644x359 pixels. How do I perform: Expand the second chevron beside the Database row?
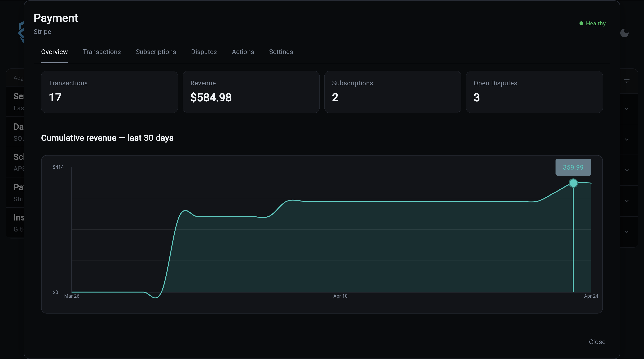[x=626, y=139]
